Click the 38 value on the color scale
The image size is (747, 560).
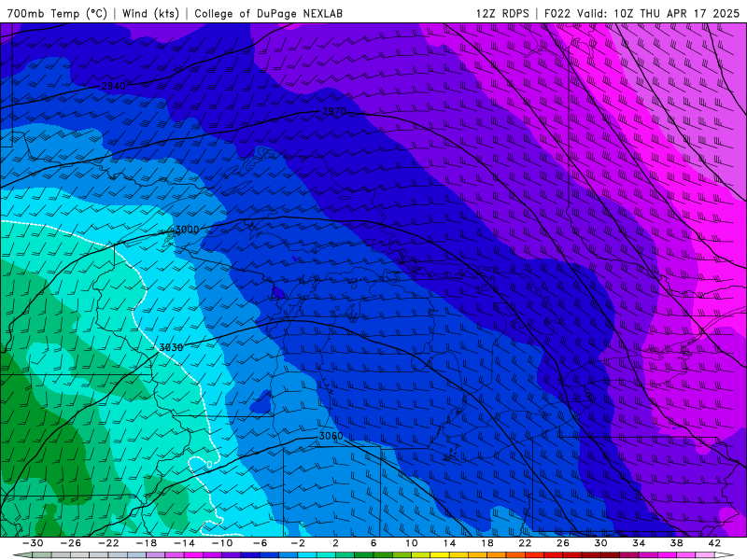pyautogui.click(x=676, y=543)
